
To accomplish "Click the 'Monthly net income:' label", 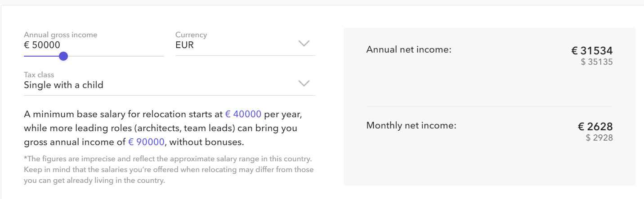I will tap(411, 125).
